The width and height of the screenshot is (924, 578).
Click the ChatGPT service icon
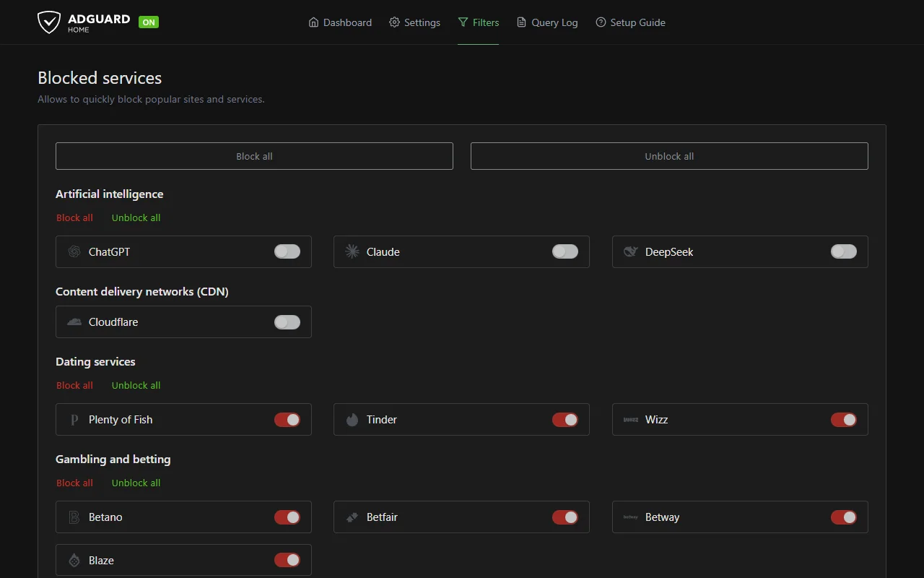pos(73,251)
